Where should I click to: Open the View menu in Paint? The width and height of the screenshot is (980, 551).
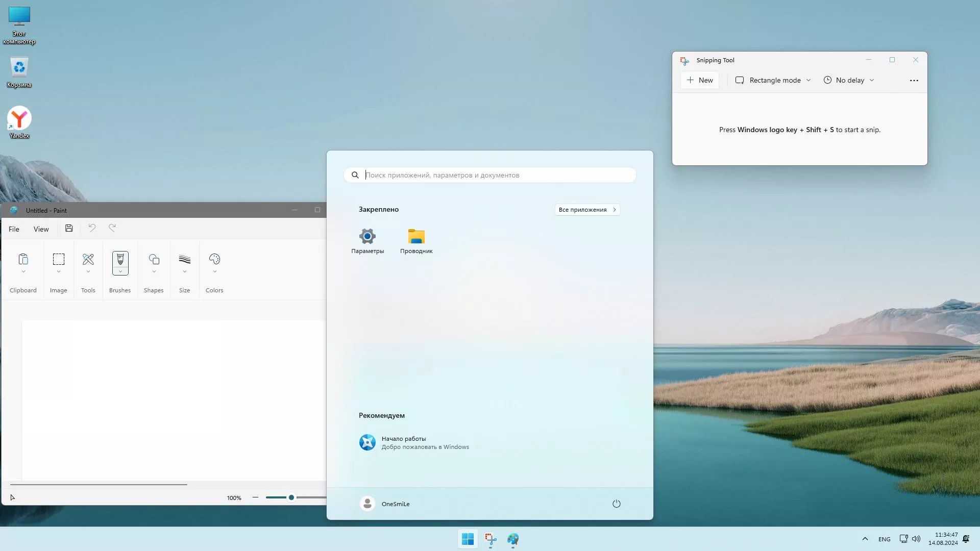[41, 229]
